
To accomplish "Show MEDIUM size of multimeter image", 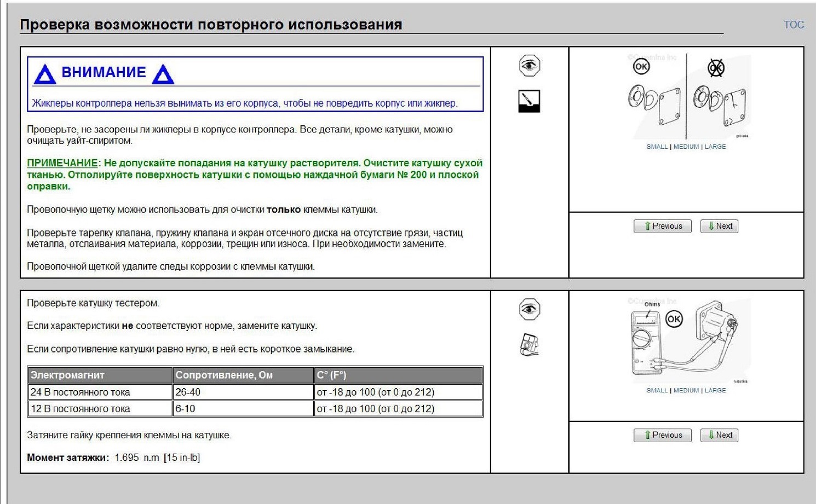I will coord(686,390).
